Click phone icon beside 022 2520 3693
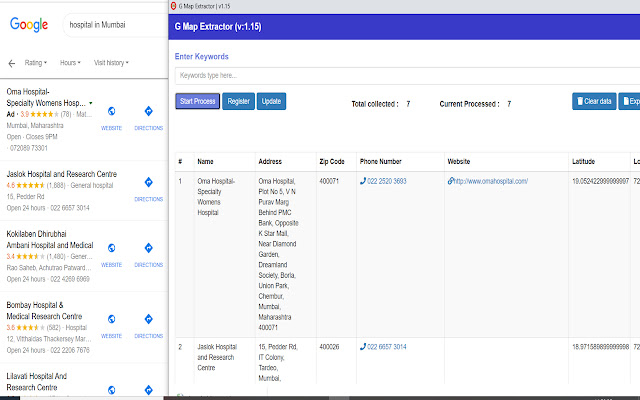 [363, 181]
